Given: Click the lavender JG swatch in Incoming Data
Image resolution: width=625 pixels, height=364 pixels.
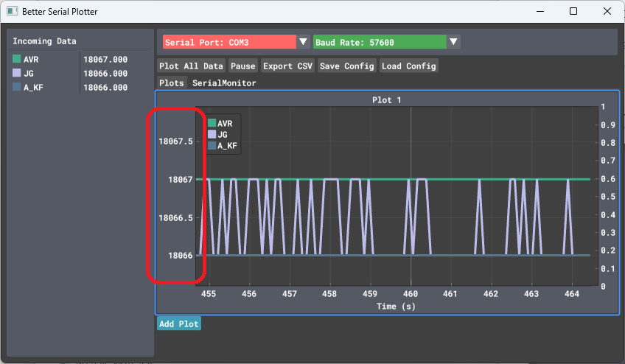Looking at the screenshot, I should (x=17, y=73).
